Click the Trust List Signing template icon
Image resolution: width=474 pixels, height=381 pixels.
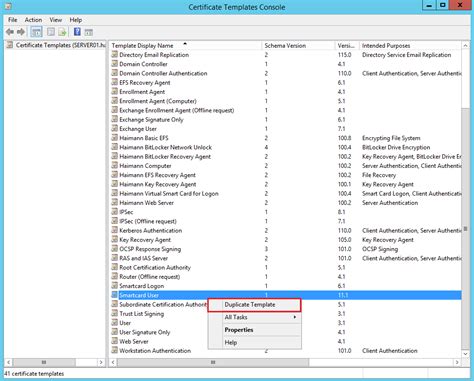115,314
